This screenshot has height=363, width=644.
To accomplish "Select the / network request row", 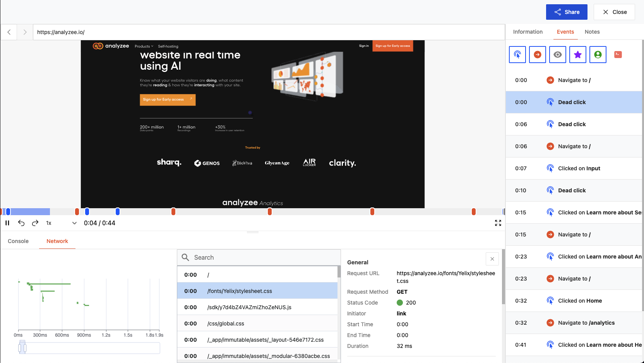I will point(257,275).
